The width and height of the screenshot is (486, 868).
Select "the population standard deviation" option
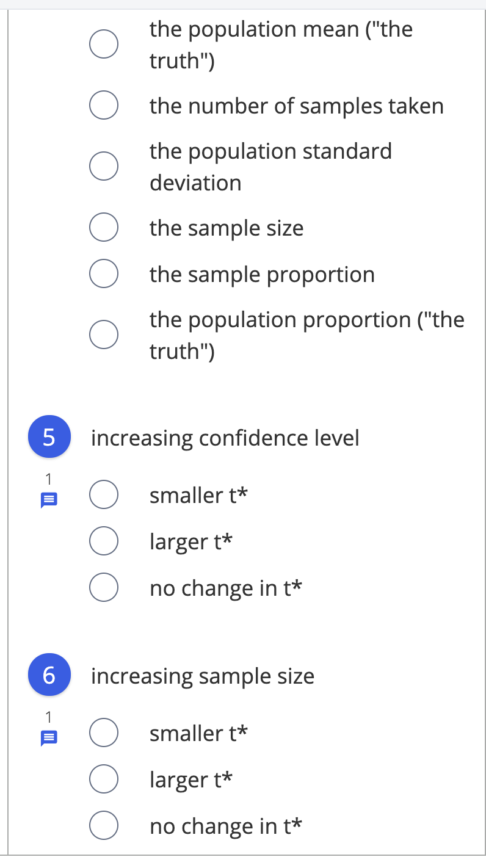coord(103,165)
